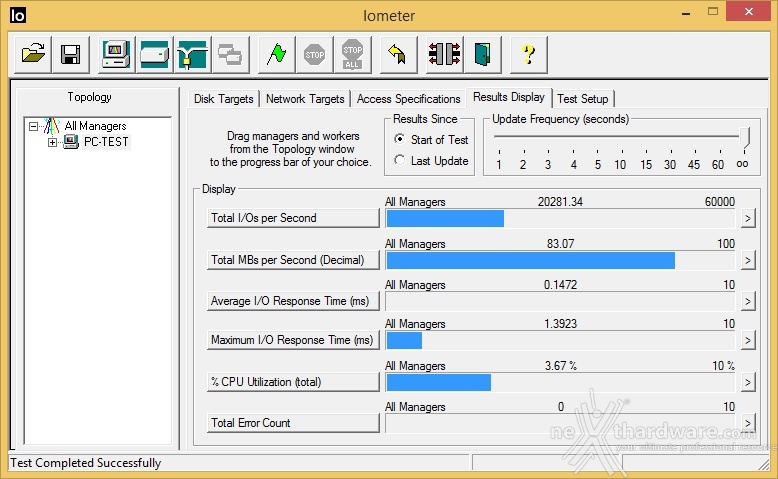The image size is (778, 479).
Task: Click the 3.67 % CPU value
Action: click(x=561, y=366)
